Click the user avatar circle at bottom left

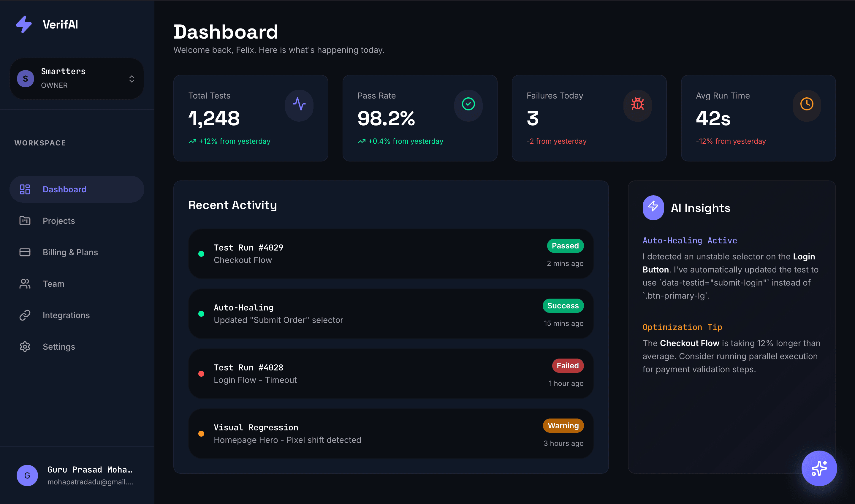[x=27, y=475]
